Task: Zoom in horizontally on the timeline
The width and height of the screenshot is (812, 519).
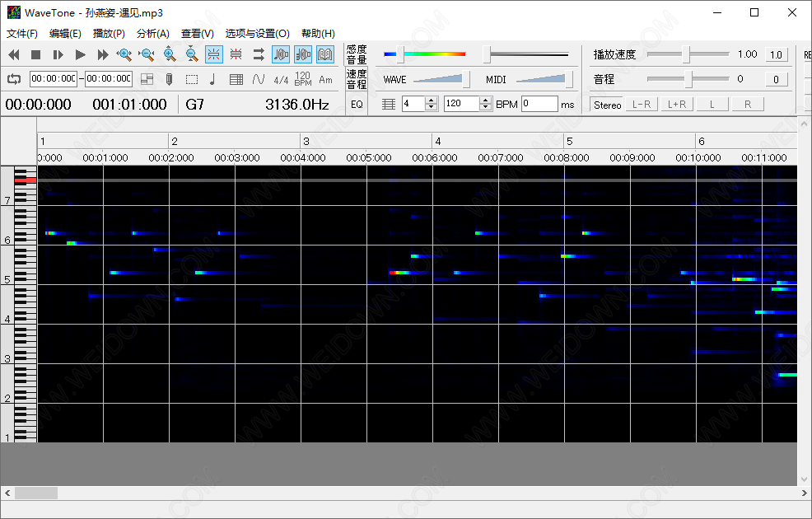Action: click(124, 54)
